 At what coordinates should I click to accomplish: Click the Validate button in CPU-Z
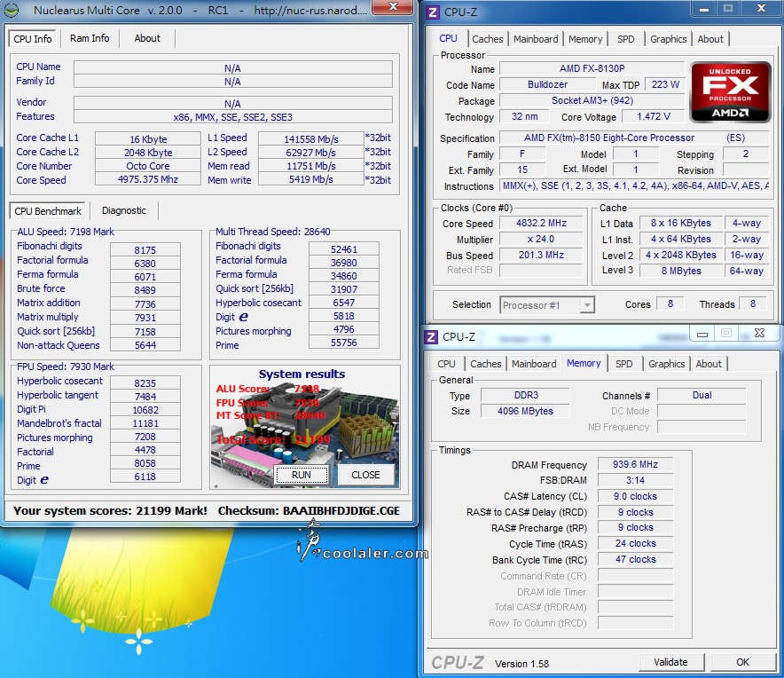pos(670,662)
